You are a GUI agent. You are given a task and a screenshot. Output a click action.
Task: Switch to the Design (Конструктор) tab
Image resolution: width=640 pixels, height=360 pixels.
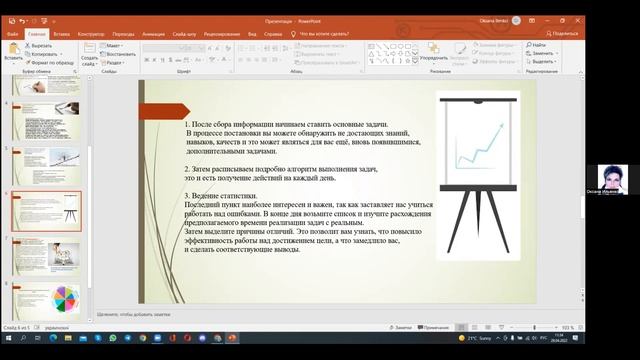pyautogui.click(x=91, y=34)
